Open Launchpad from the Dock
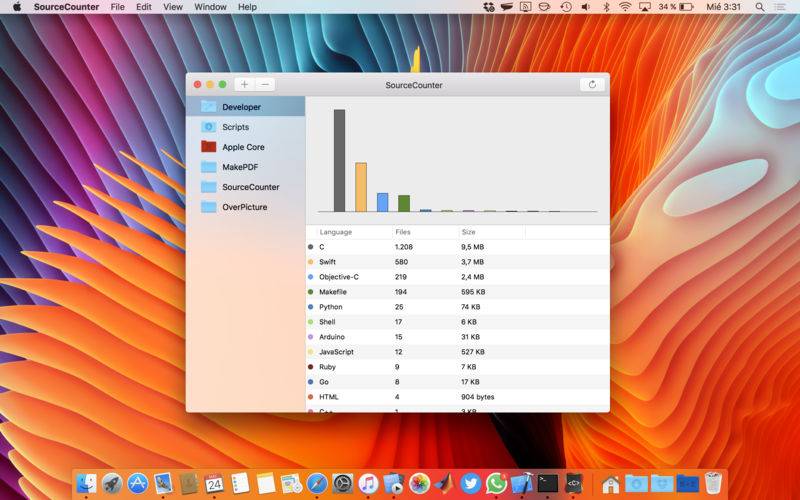This screenshot has height=500, width=800. tap(112, 483)
